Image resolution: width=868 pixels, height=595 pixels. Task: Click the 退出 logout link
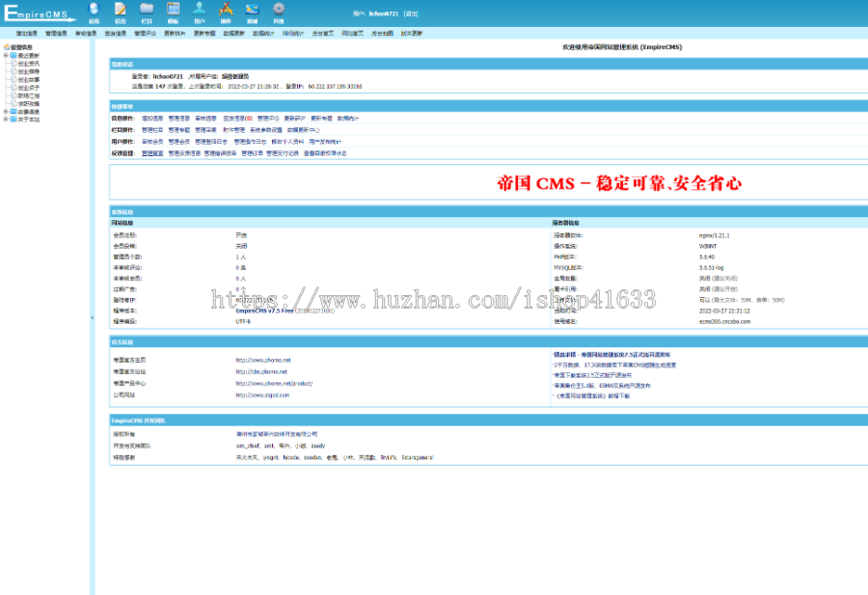click(x=411, y=14)
